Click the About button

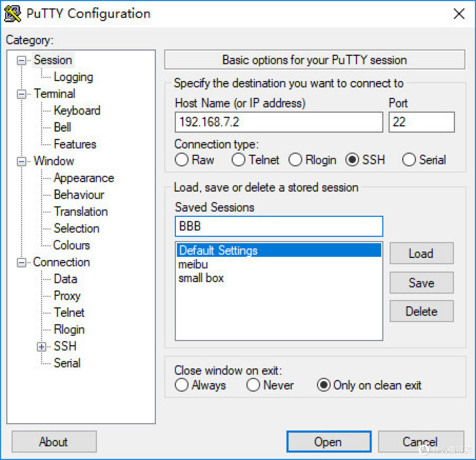pos(54,442)
